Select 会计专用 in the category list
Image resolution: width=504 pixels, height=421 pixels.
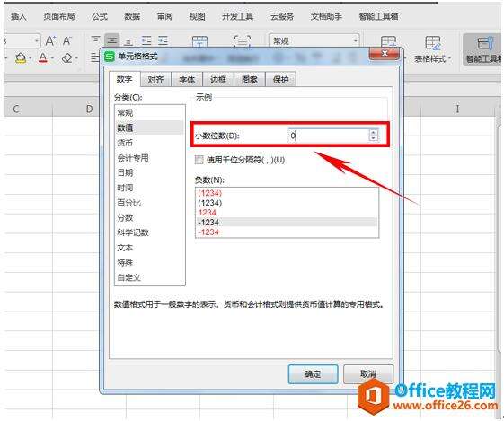[x=149, y=158]
